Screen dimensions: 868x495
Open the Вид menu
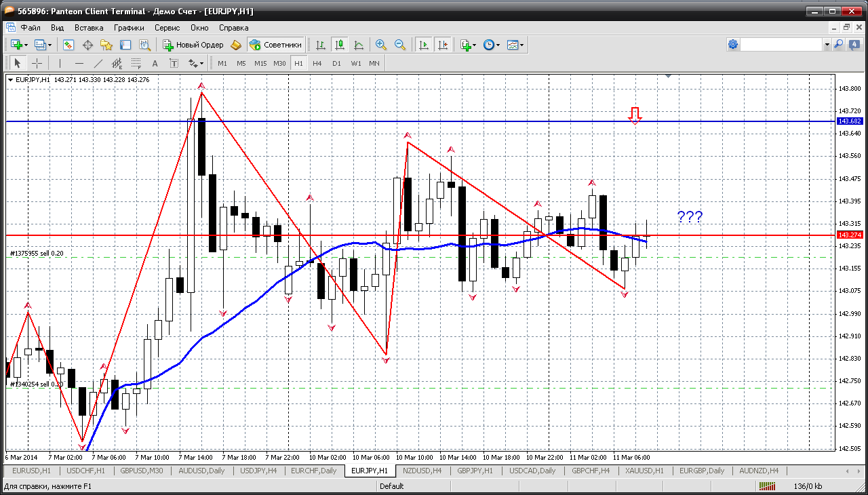pyautogui.click(x=58, y=28)
